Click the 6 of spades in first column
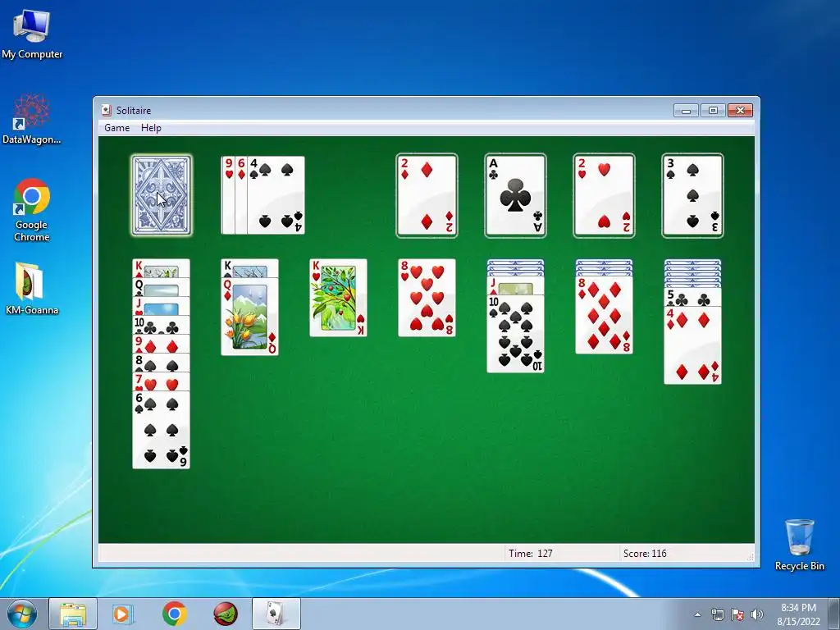 click(x=162, y=430)
